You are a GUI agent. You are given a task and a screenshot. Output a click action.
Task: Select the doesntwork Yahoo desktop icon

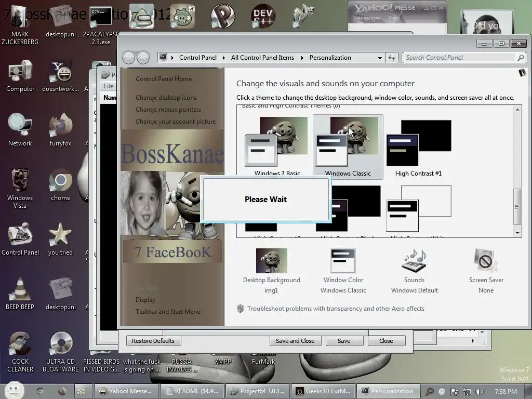(60, 75)
